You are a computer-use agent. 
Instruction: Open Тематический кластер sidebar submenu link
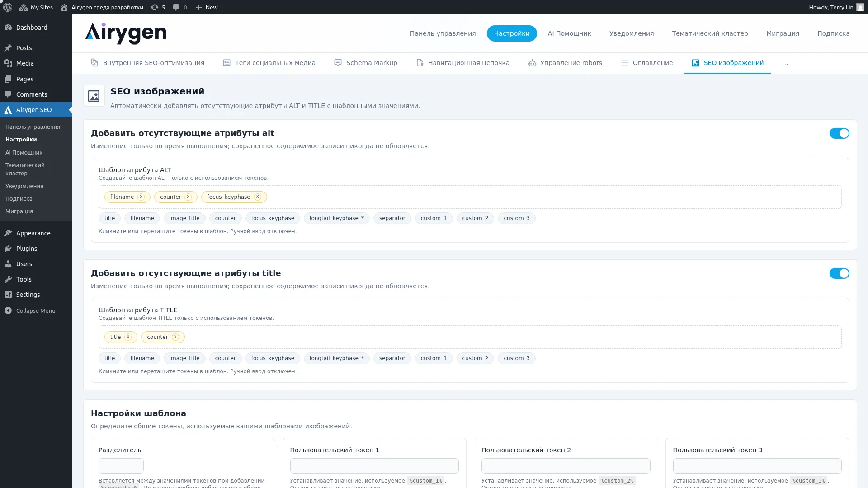coord(25,169)
